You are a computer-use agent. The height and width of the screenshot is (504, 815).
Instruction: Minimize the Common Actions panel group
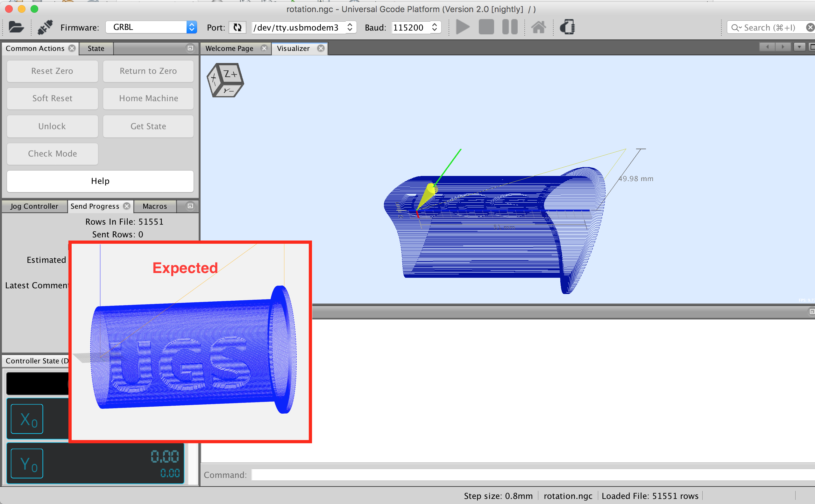tap(190, 48)
